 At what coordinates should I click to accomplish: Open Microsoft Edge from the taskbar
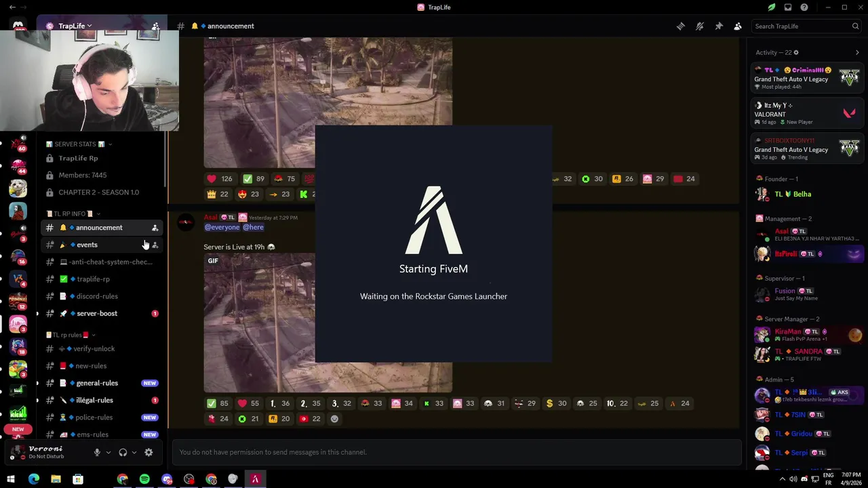33,479
